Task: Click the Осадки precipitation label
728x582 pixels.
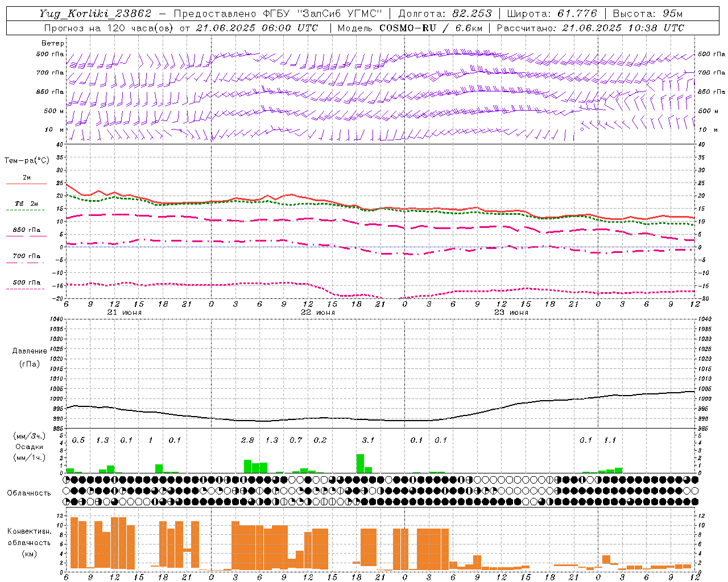Action: tap(30, 447)
